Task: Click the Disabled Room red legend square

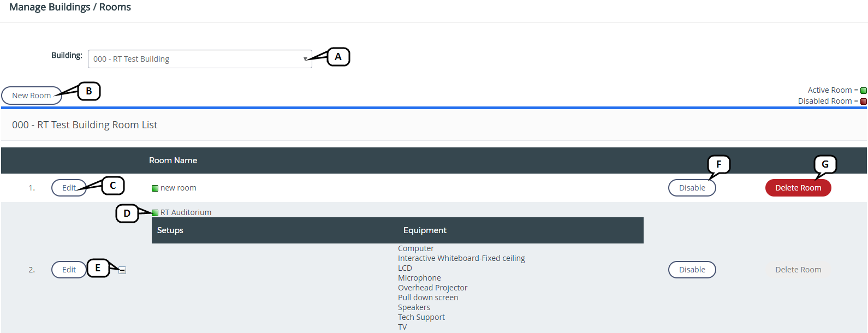Action: [864, 102]
